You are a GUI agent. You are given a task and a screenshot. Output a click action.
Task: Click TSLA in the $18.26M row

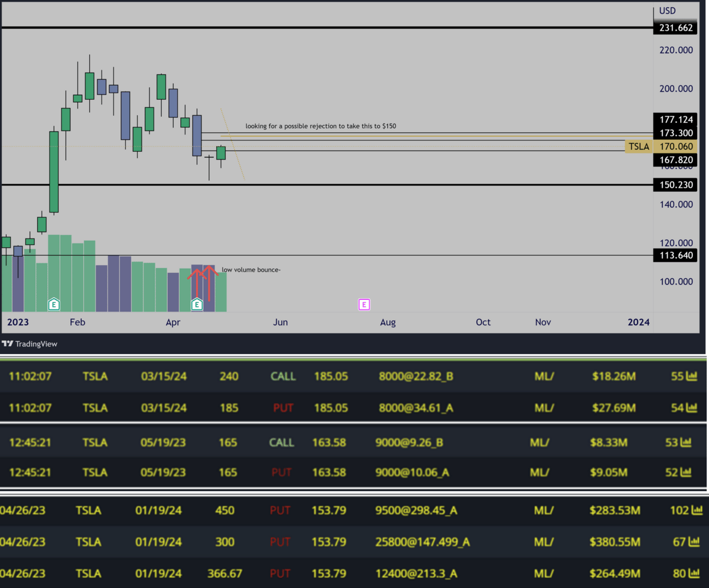click(95, 376)
